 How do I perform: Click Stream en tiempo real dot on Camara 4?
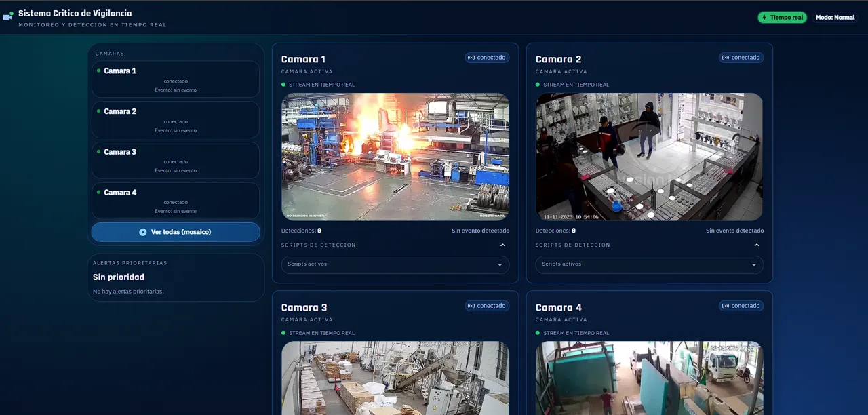[538, 333]
